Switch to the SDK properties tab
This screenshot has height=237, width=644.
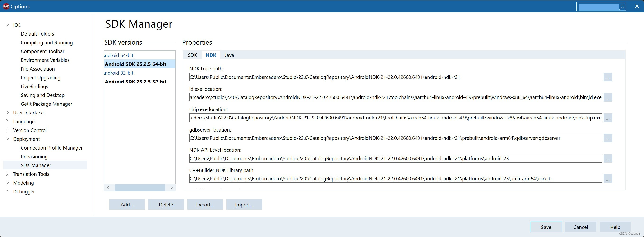click(192, 55)
